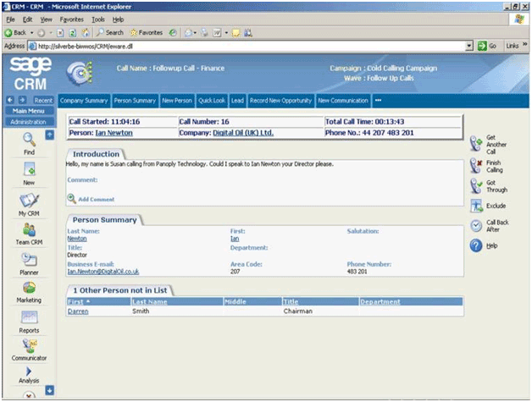The image size is (532, 402).
Task: Click the CRM back arrow button
Action: pyautogui.click(x=10, y=100)
